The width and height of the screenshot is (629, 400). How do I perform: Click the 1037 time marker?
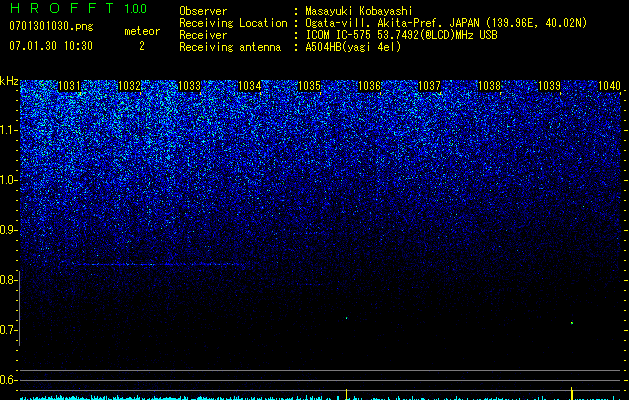click(429, 86)
